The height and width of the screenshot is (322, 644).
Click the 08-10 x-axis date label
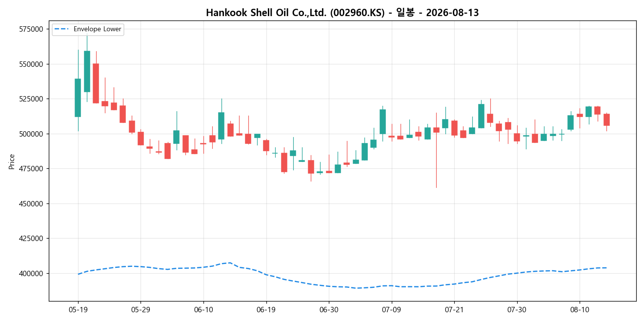coord(580,310)
